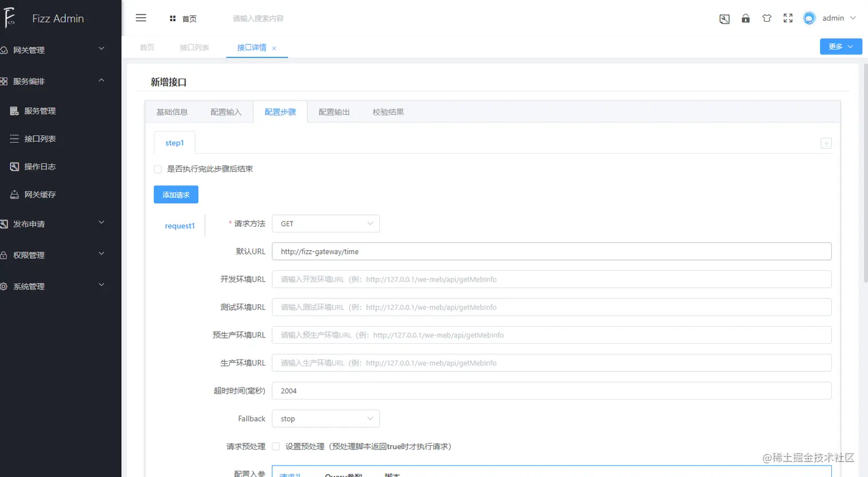Select the 配置步骤 tab
This screenshot has width=868, height=477.
tap(280, 112)
